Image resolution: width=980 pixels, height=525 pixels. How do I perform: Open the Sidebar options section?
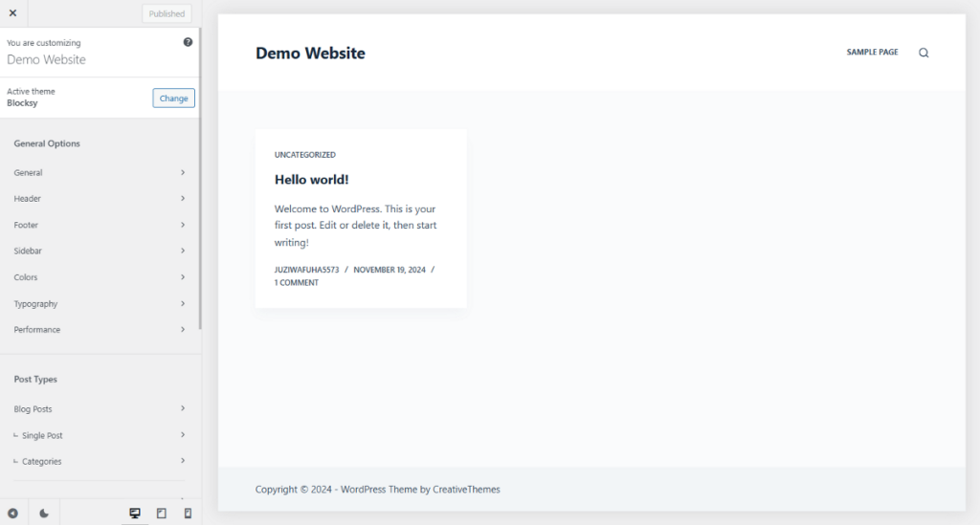(100, 251)
